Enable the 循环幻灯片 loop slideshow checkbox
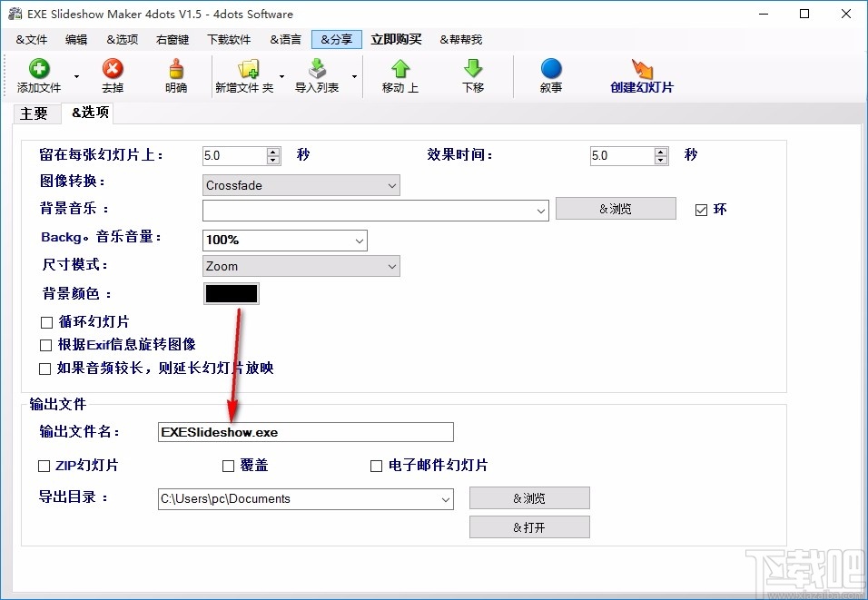The height and width of the screenshot is (600, 868). pos(44,321)
